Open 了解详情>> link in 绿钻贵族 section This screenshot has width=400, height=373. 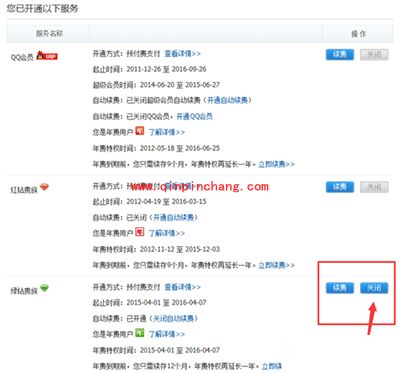coord(167,334)
